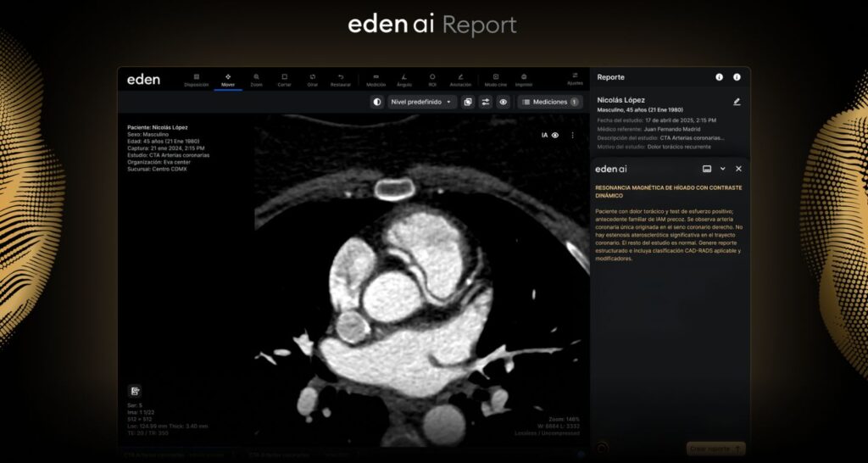Choose the Ángulo angle tool
This screenshot has height=463, width=868.
[x=404, y=80]
